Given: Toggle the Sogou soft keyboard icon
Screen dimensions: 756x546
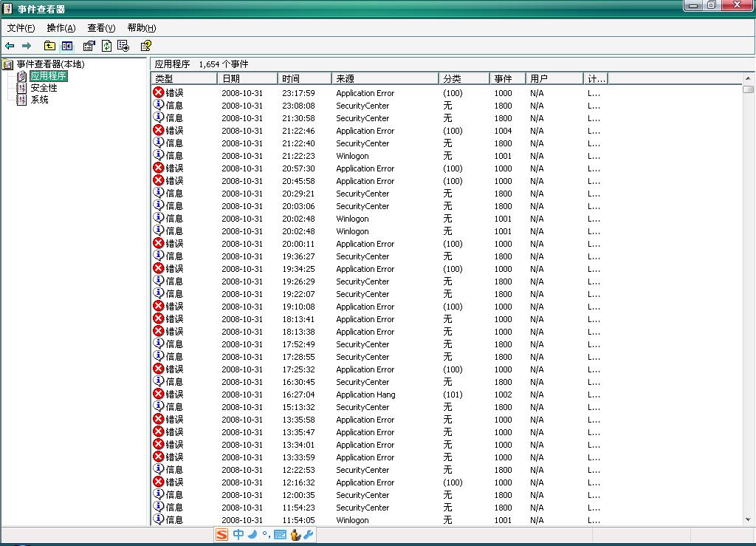Looking at the screenshot, I should pyautogui.click(x=280, y=535).
